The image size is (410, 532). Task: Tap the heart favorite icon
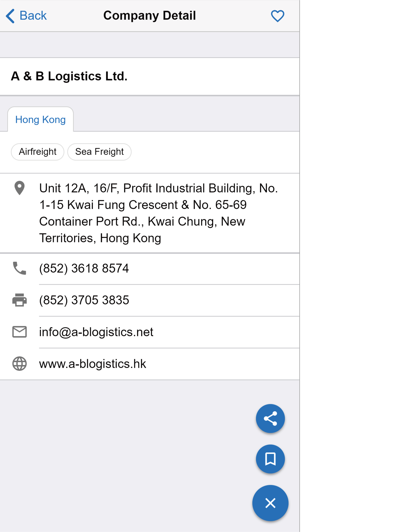[277, 16]
